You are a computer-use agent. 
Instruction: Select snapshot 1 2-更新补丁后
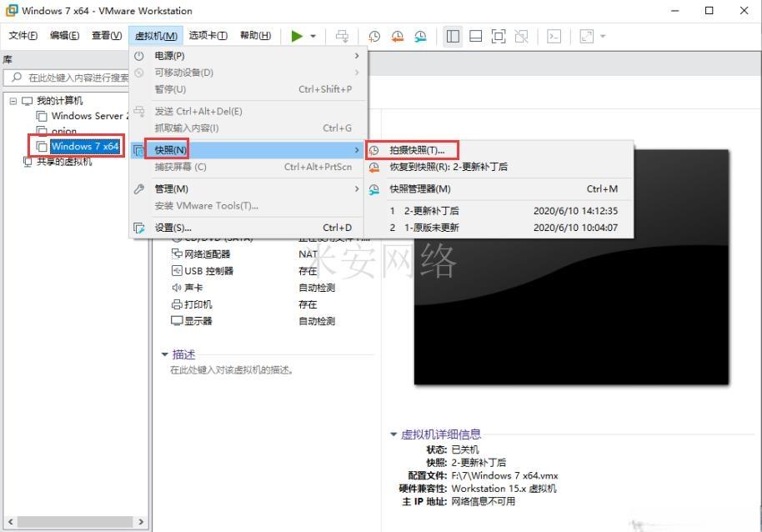499,211
